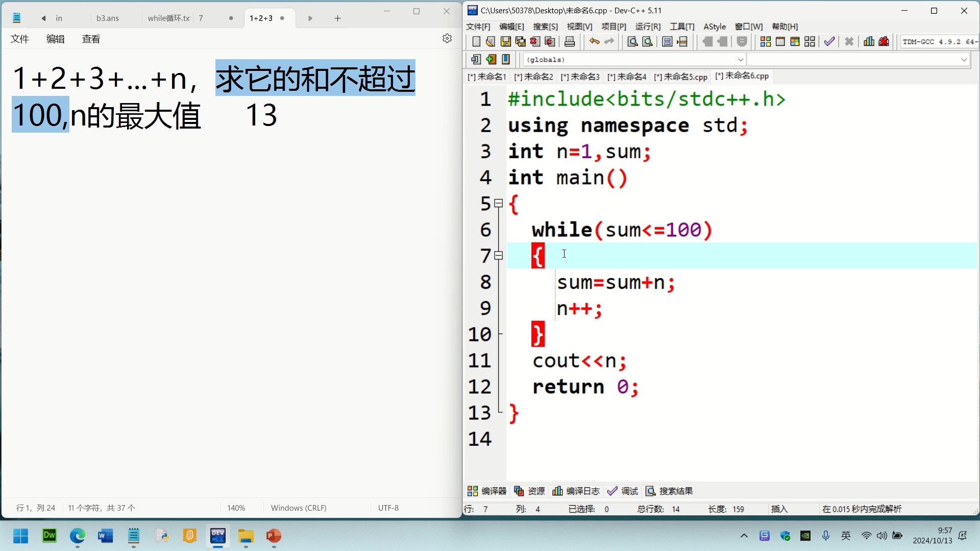Click the Compile four-squares icon
Viewport: 980px width, 551px height.
click(x=766, y=42)
